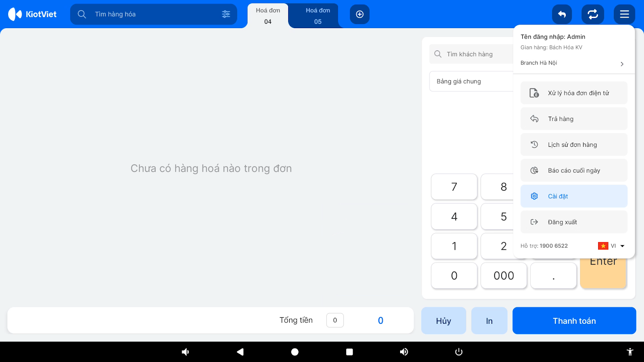Open recent apps square button

[x=349, y=352]
